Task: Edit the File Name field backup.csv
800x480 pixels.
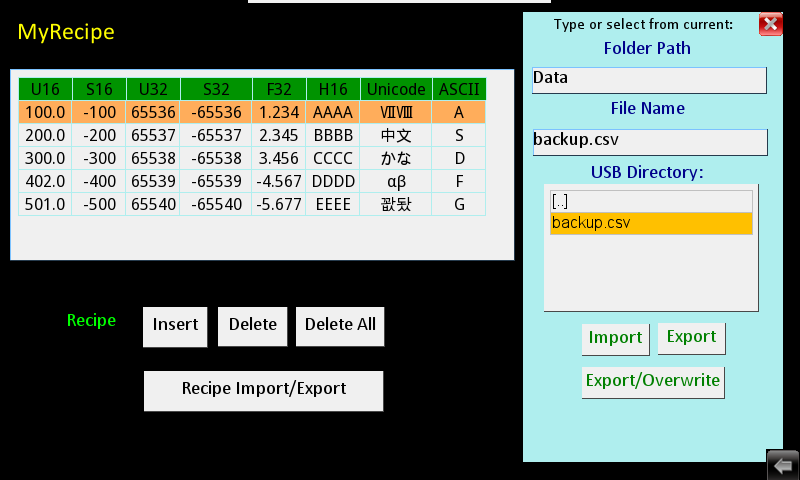Action: coord(650,142)
